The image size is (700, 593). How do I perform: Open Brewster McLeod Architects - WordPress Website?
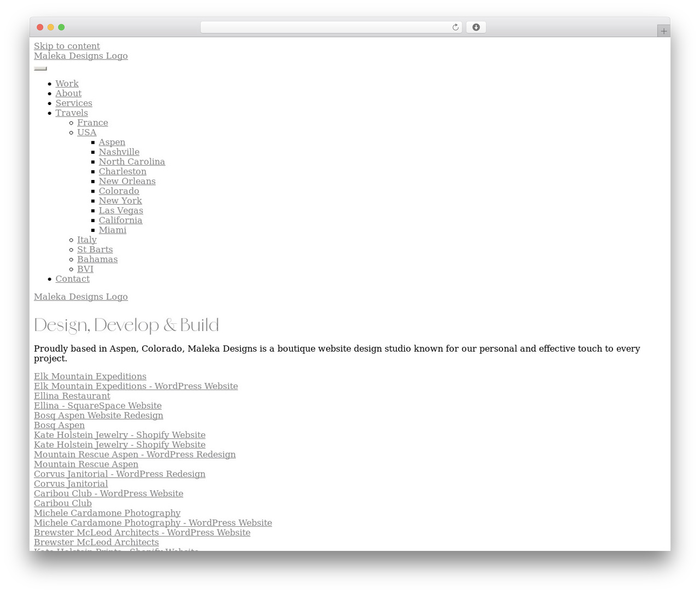142,533
